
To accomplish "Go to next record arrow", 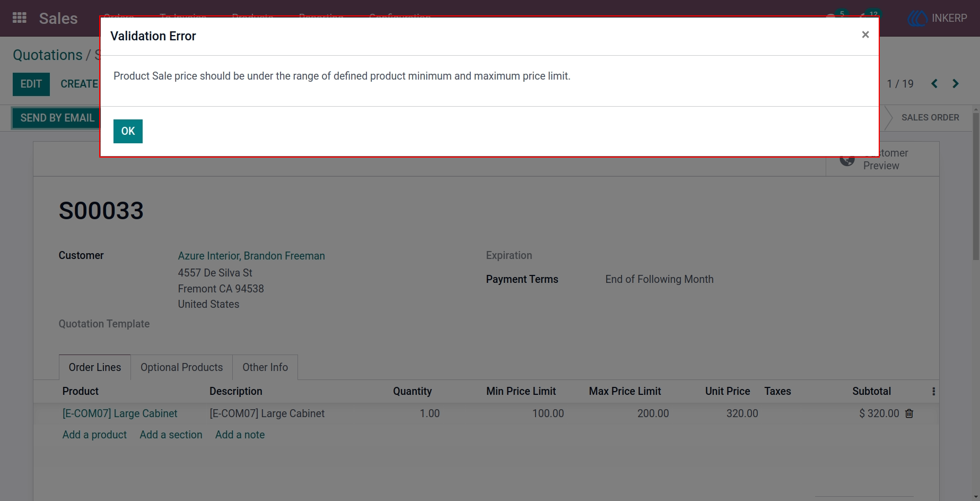I will (x=956, y=84).
